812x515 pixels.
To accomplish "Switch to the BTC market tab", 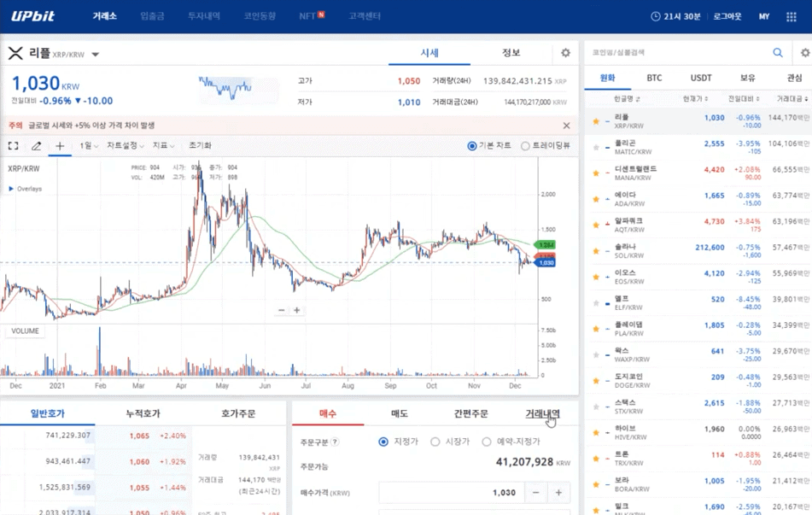I will pyautogui.click(x=654, y=78).
